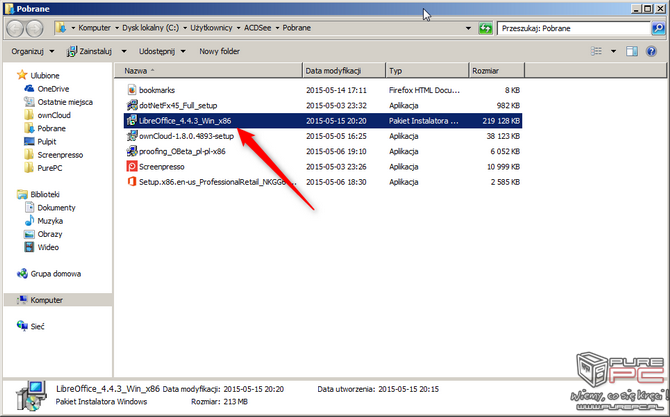Open the help question mark icon
Image resolution: width=670 pixels, height=417 pixels.
[x=652, y=50]
